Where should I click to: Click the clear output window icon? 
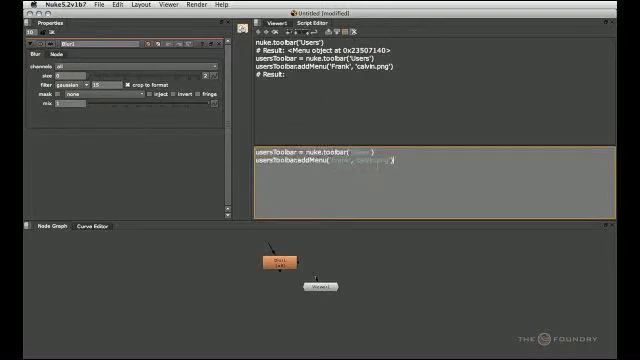pyautogui.click(x=354, y=32)
